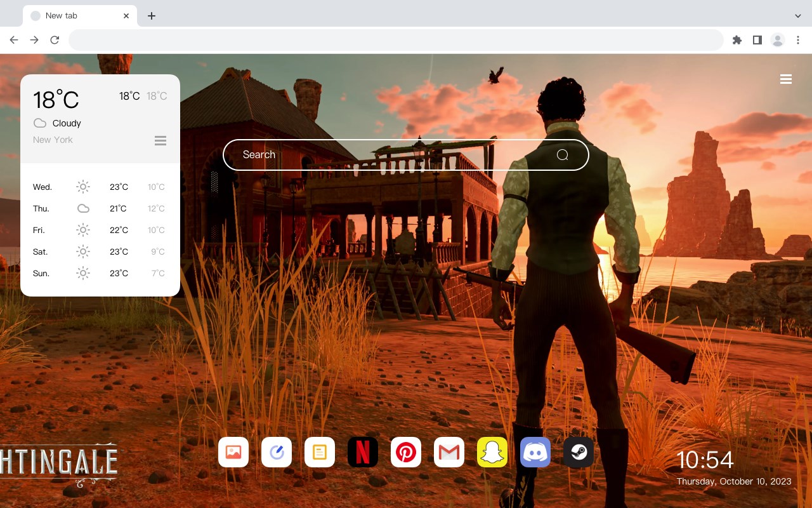812x508 pixels.
Task: Click the search magnifier icon
Action: click(x=562, y=155)
